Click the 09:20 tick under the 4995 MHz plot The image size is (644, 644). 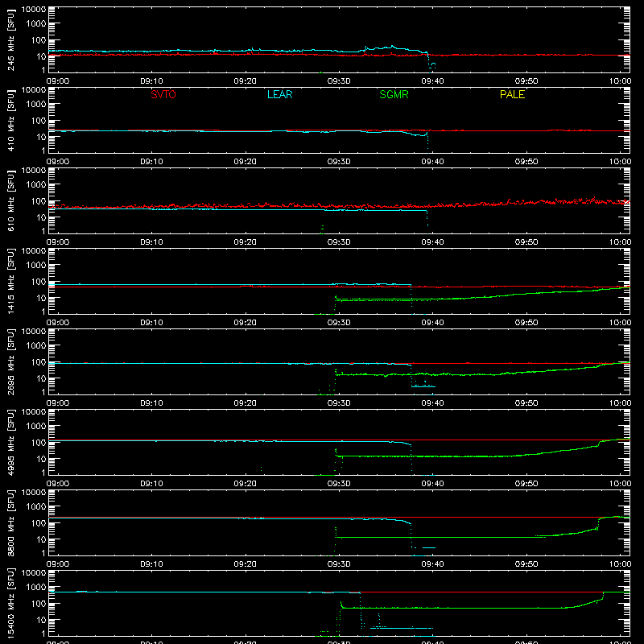[246, 484]
